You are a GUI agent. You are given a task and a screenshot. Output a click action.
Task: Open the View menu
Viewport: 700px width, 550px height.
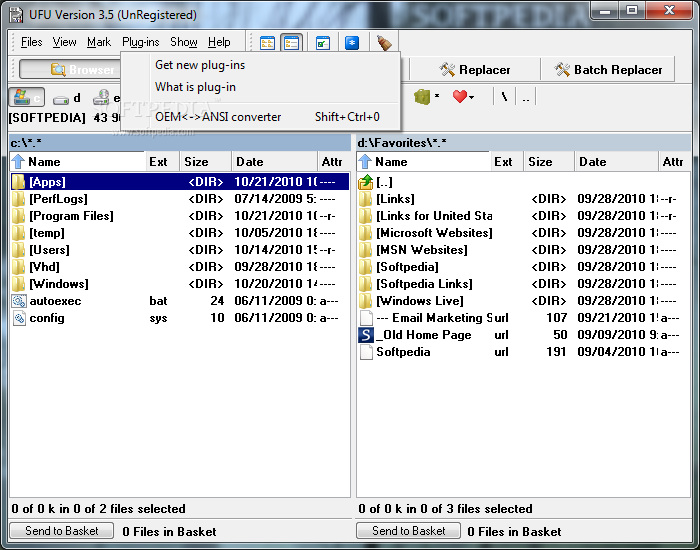[64, 42]
